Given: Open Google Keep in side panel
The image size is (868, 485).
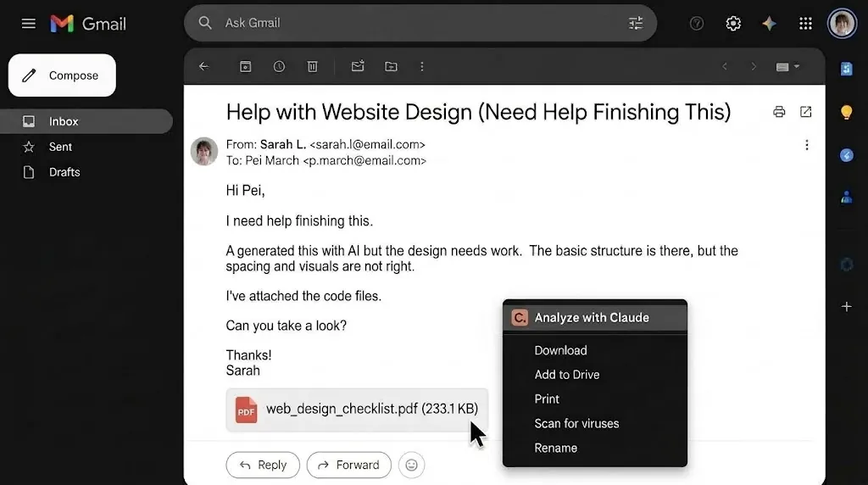Looking at the screenshot, I should 847,113.
